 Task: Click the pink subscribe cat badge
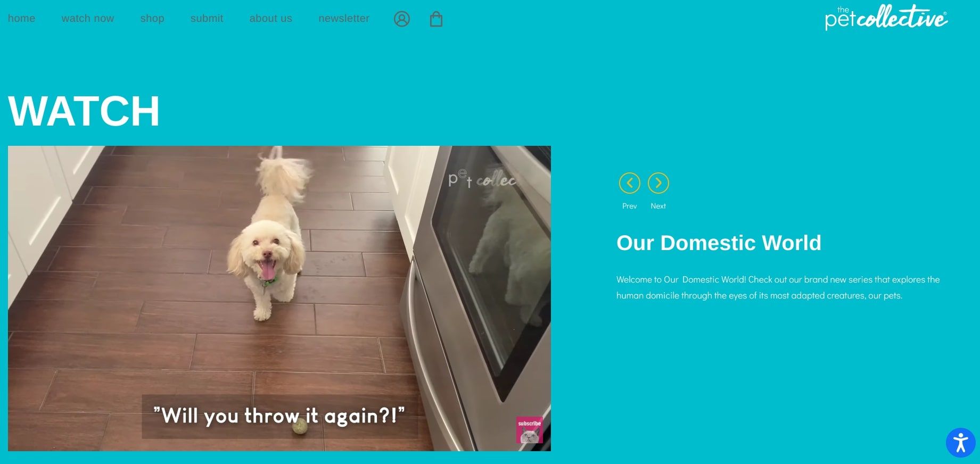tap(530, 430)
